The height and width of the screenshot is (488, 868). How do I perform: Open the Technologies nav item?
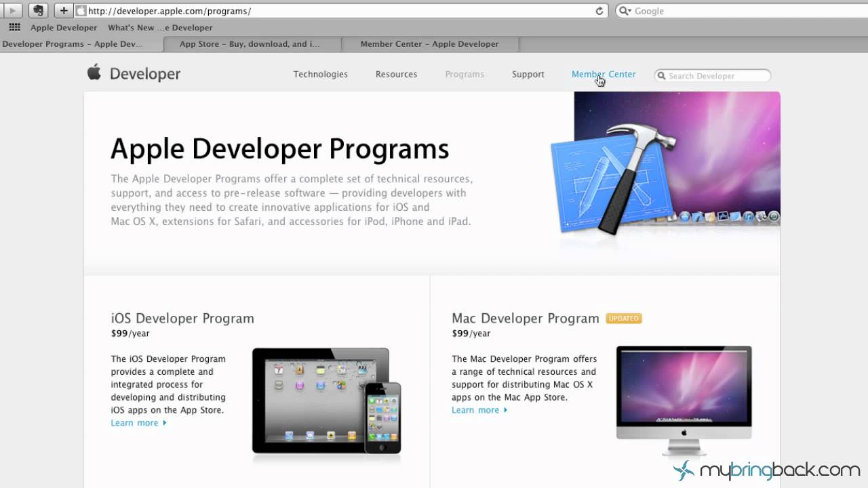[x=321, y=75]
